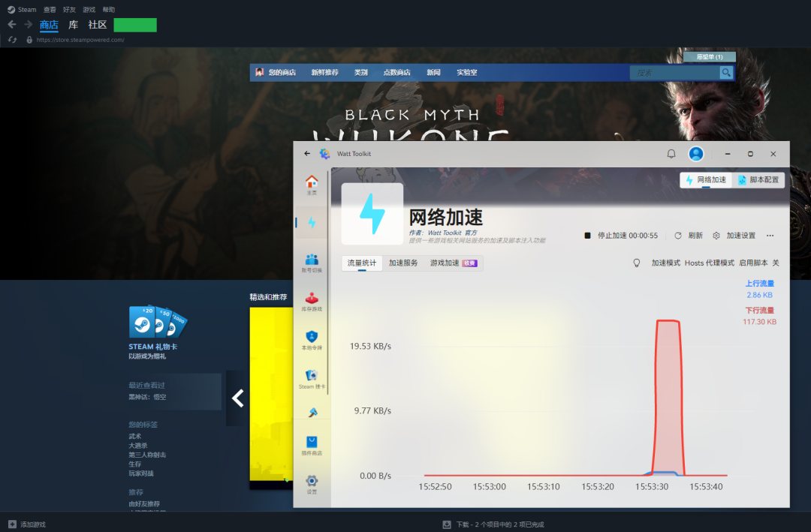This screenshot has width=811, height=532.
Task: Switch to the 脚本配置 view
Action: [x=758, y=180]
